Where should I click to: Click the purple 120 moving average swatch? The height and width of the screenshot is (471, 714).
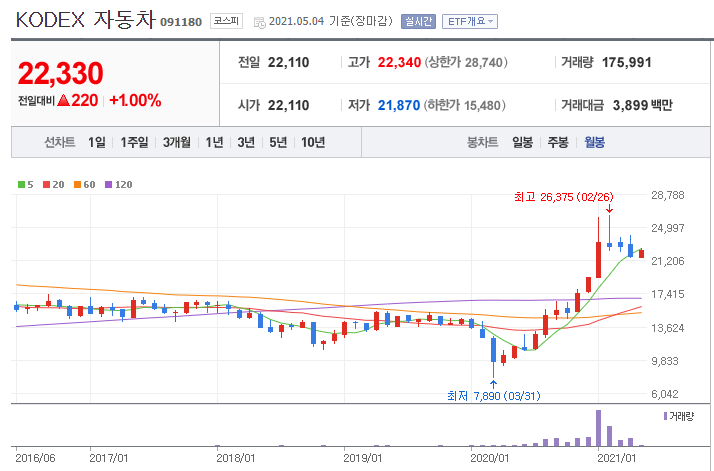coord(108,184)
